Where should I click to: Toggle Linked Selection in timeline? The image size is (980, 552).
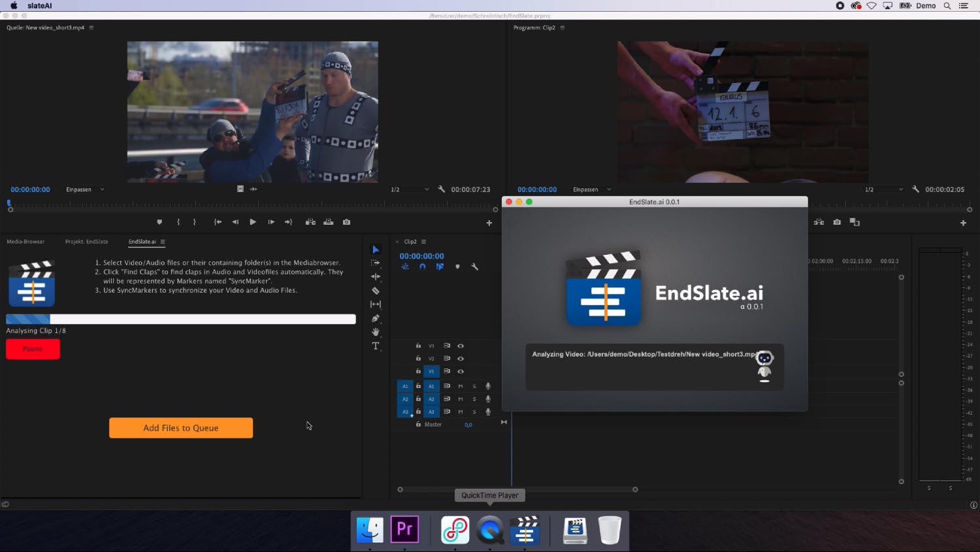click(x=440, y=267)
